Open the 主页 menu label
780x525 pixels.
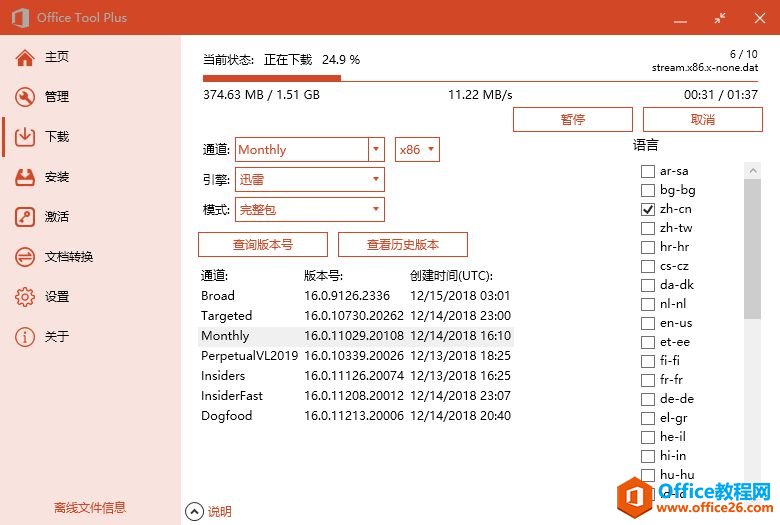tap(57, 57)
